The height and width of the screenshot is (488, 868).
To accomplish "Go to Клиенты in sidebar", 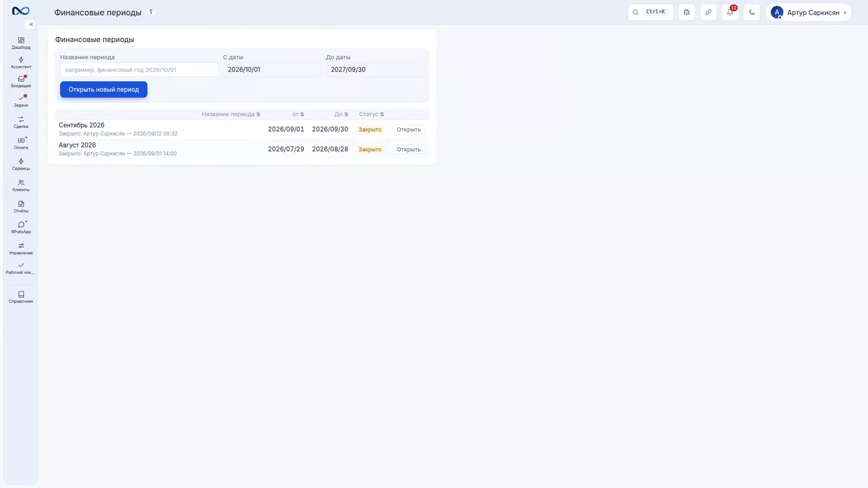I will 21,185.
